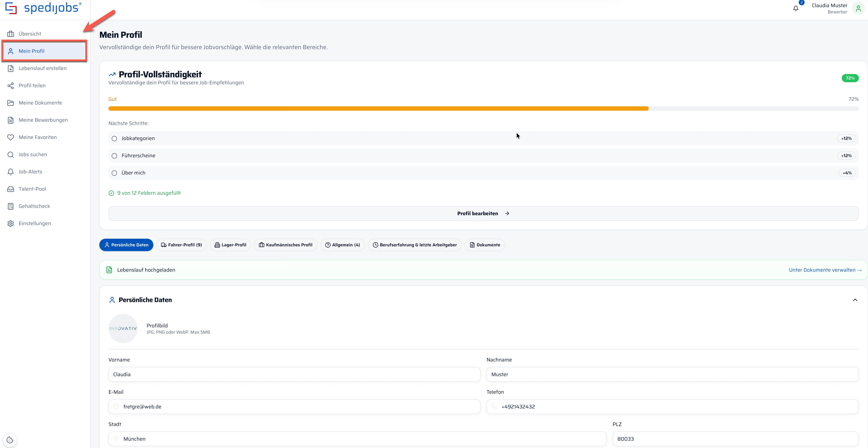
Task: Click the green 72% badge
Action: 850,78
